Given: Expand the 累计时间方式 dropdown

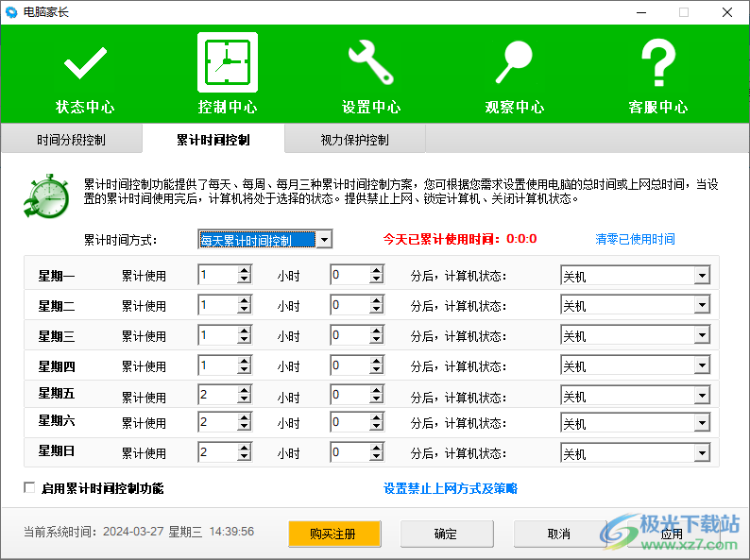Looking at the screenshot, I should (x=324, y=240).
